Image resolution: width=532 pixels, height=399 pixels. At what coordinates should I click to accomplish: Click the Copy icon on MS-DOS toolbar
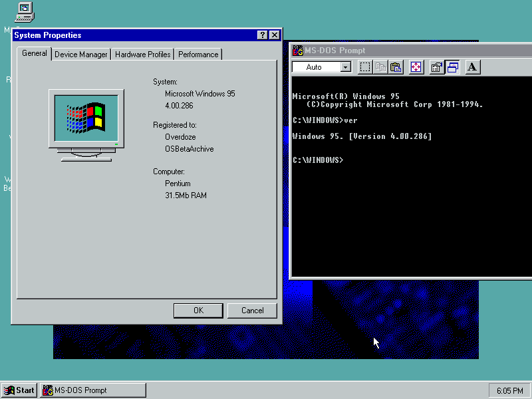[x=379, y=66]
